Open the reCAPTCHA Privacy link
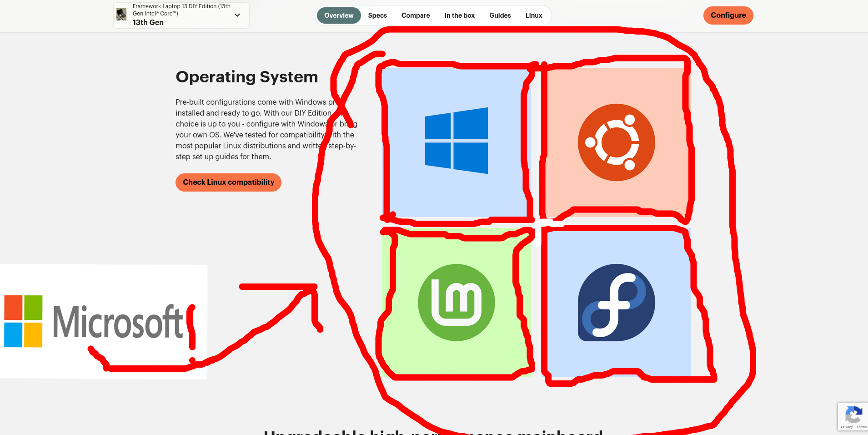Screen dimensions: 868x435 click(x=847, y=427)
